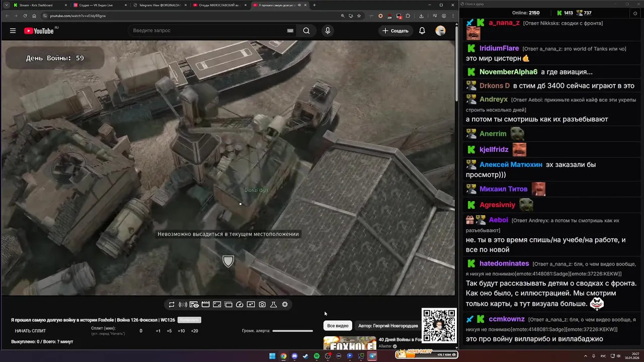Open Steam from the taskbar
644x362 pixels.
tap(305, 356)
